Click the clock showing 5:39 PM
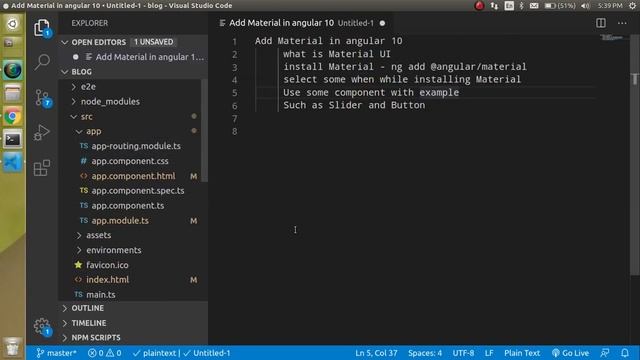This screenshot has height=360, width=640. (610, 6)
